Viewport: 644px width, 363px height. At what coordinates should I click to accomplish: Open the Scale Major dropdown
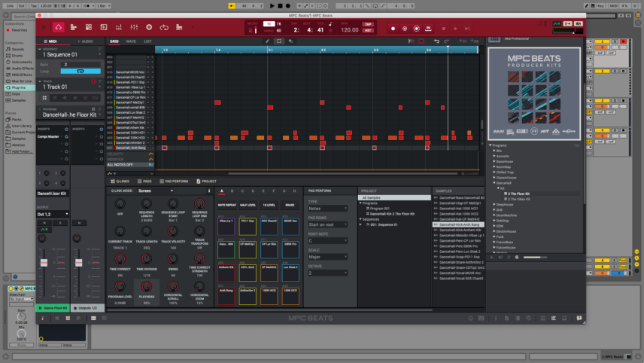pyautogui.click(x=328, y=257)
